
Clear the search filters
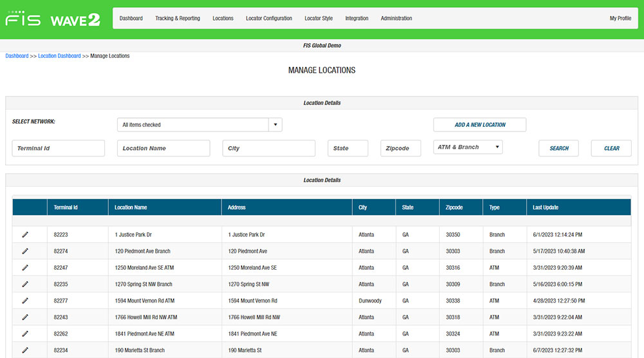tap(611, 148)
